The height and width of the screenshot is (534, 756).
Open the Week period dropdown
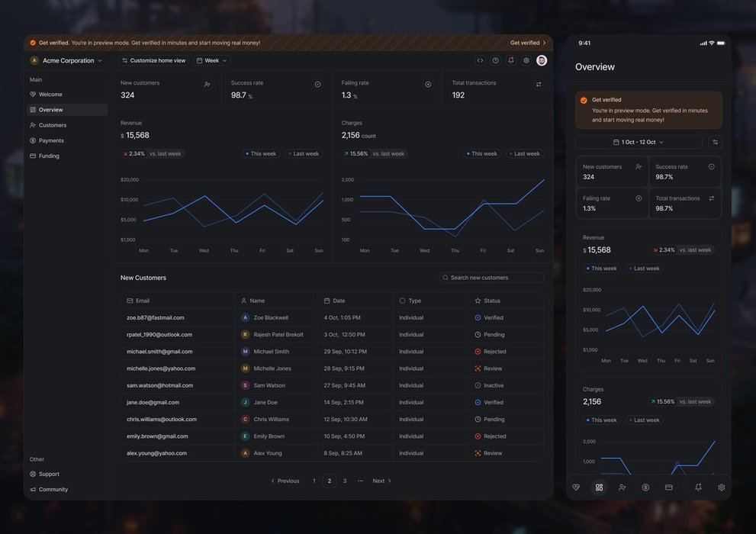click(x=211, y=60)
